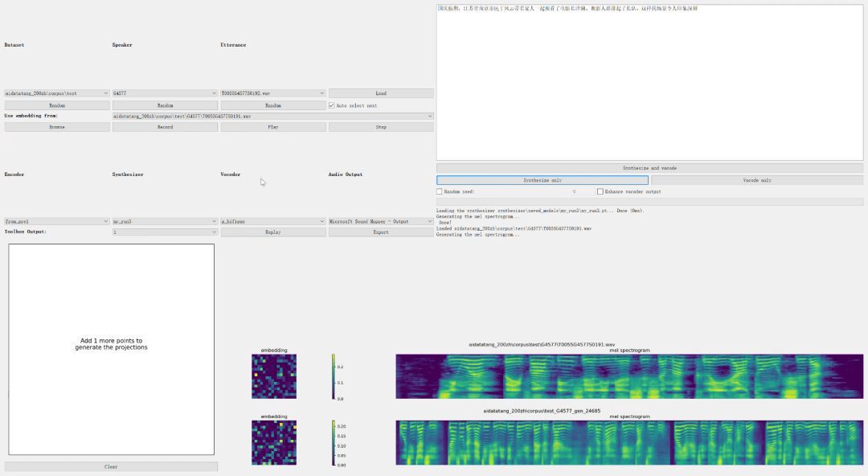Open the Utterance wav file dropdown
This screenshot has width=868, height=476.
[273, 93]
